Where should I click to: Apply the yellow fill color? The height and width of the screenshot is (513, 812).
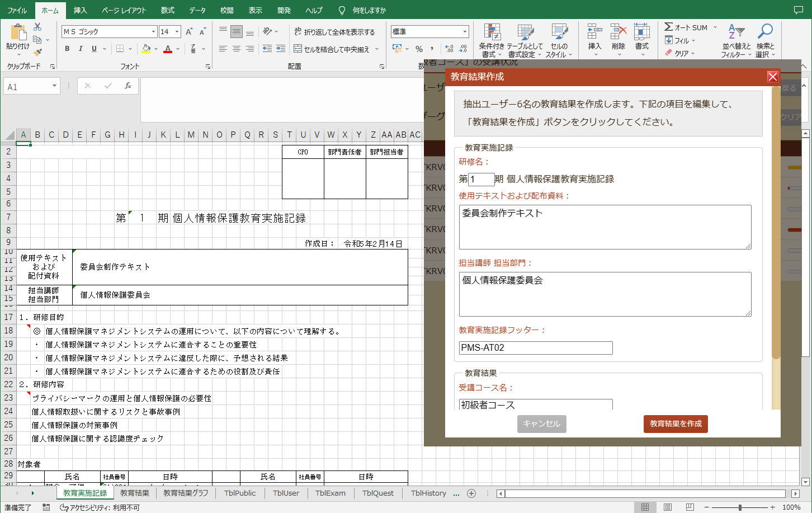(146, 49)
